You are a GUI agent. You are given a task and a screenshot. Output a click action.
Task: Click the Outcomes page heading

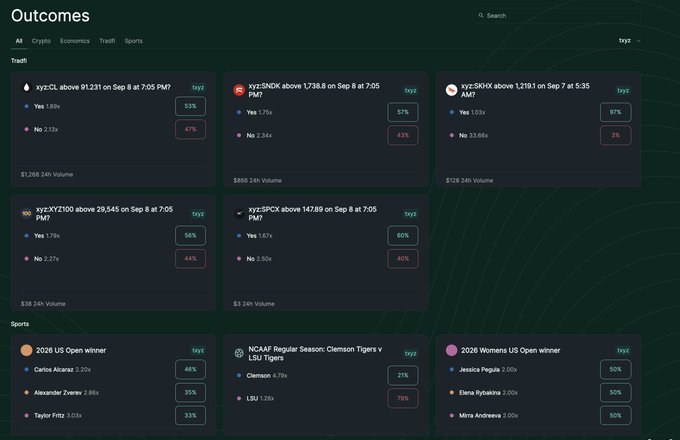pos(50,16)
